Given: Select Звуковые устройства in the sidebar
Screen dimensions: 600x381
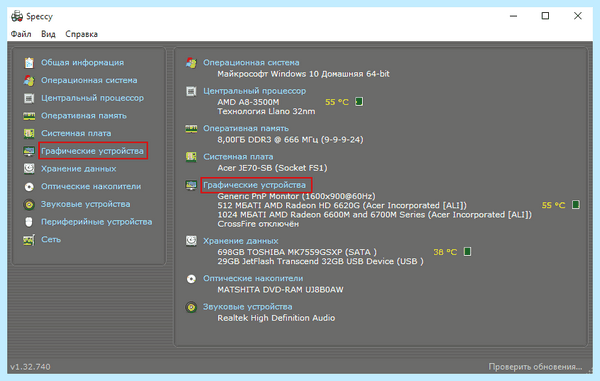Looking at the screenshot, I should pyautogui.click(x=86, y=204).
